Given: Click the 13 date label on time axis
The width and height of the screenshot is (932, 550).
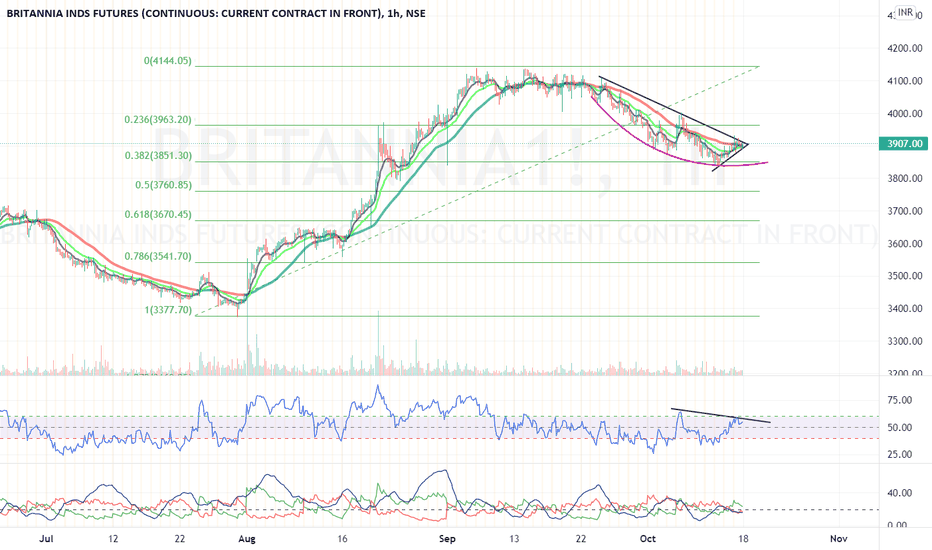Looking at the screenshot, I should click(514, 539).
